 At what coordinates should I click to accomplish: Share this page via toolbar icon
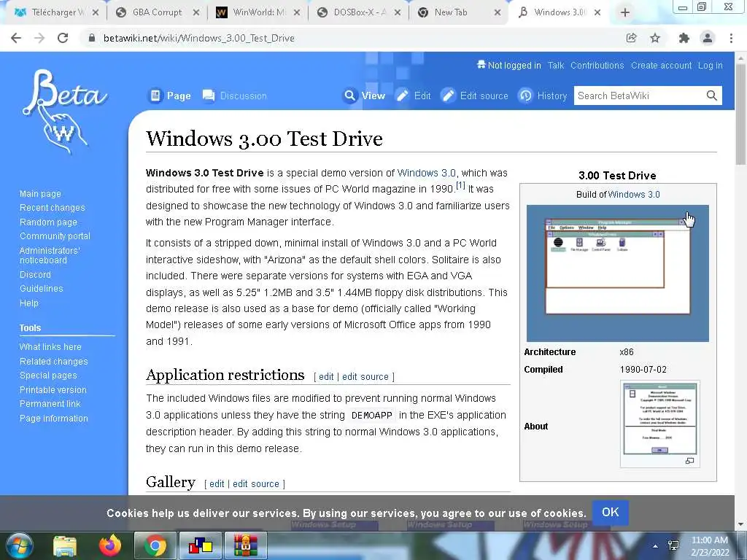point(631,38)
